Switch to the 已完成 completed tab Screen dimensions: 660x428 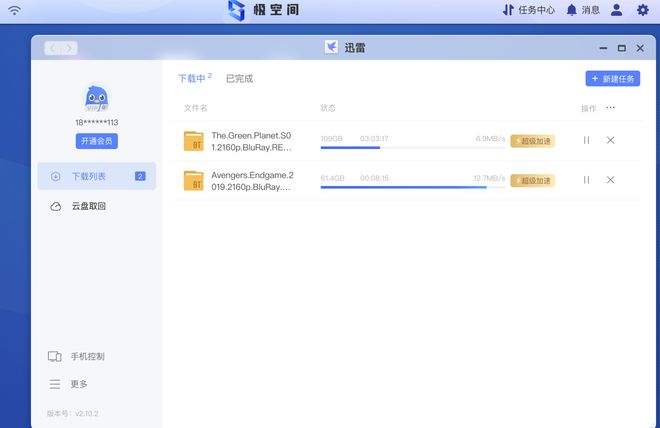point(239,78)
